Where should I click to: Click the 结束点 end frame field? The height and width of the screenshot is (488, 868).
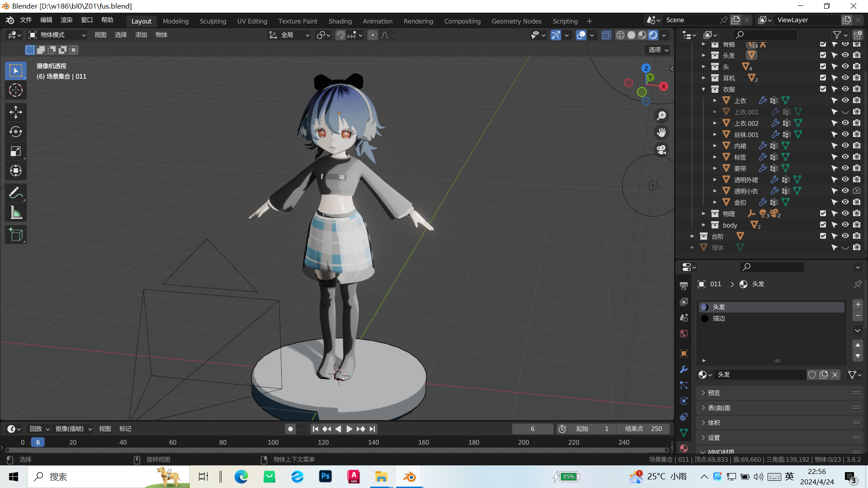(x=643, y=429)
